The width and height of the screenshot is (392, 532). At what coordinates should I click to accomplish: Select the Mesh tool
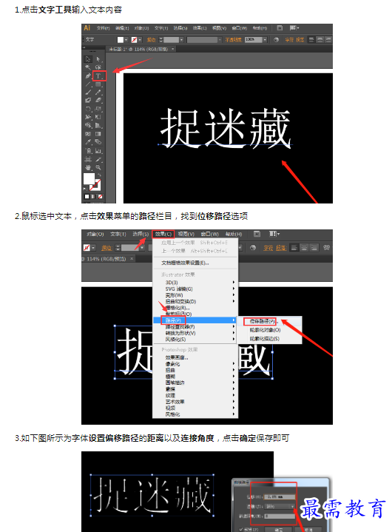(x=88, y=134)
